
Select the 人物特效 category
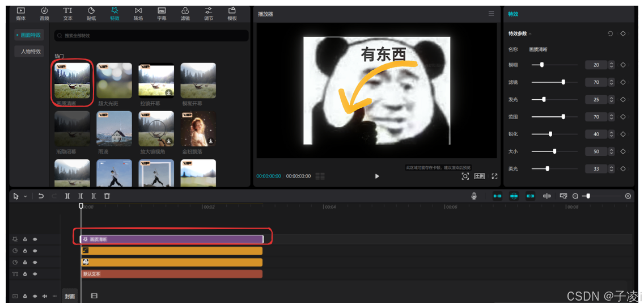click(29, 52)
